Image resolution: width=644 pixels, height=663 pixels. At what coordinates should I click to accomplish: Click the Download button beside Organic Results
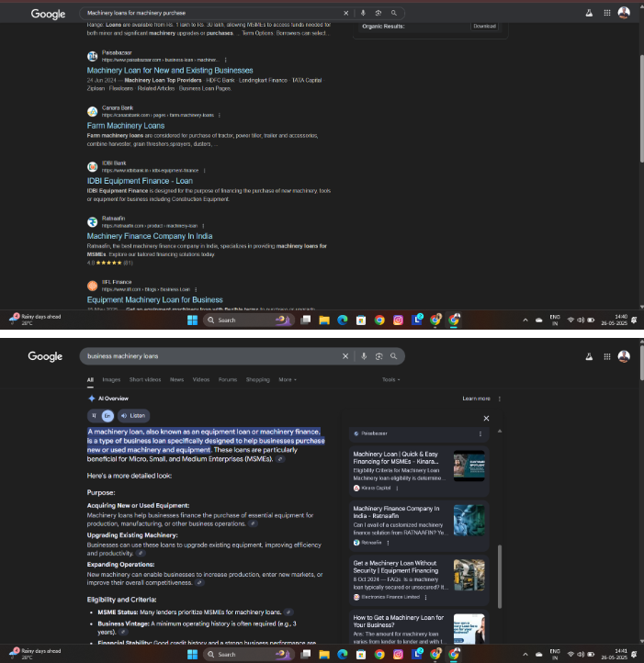[x=484, y=27]
